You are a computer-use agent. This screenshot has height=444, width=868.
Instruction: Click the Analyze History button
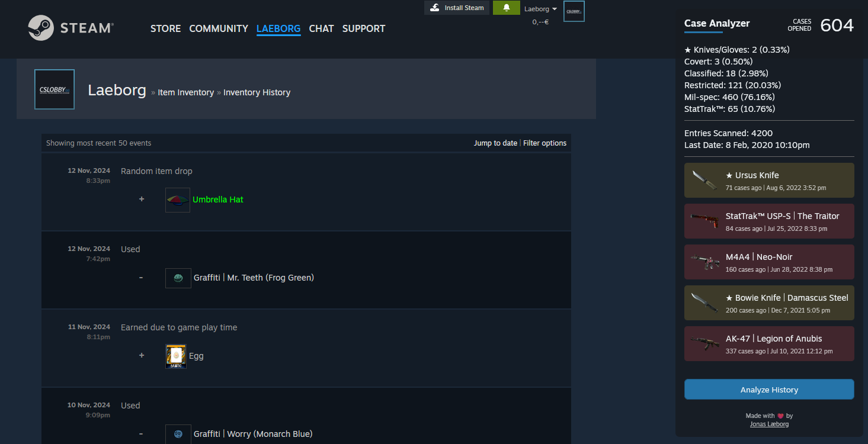pos(769,390)
